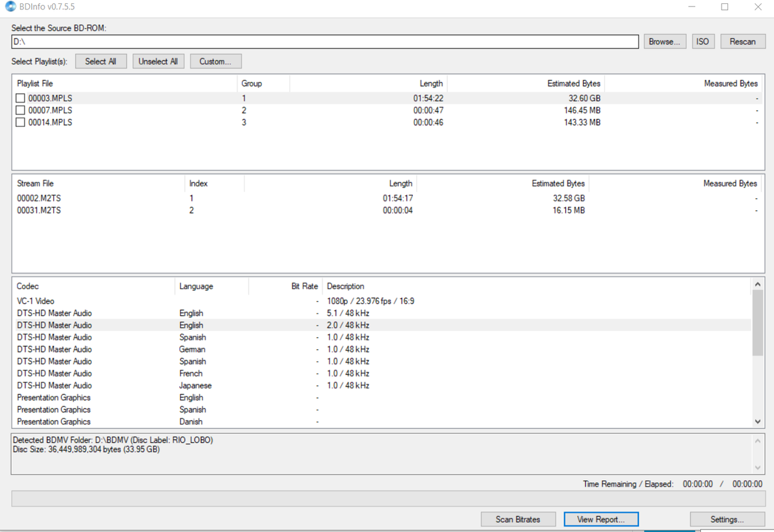Select the Japanese audio stream row
The image size is (774, 532).
coord(382,386)
